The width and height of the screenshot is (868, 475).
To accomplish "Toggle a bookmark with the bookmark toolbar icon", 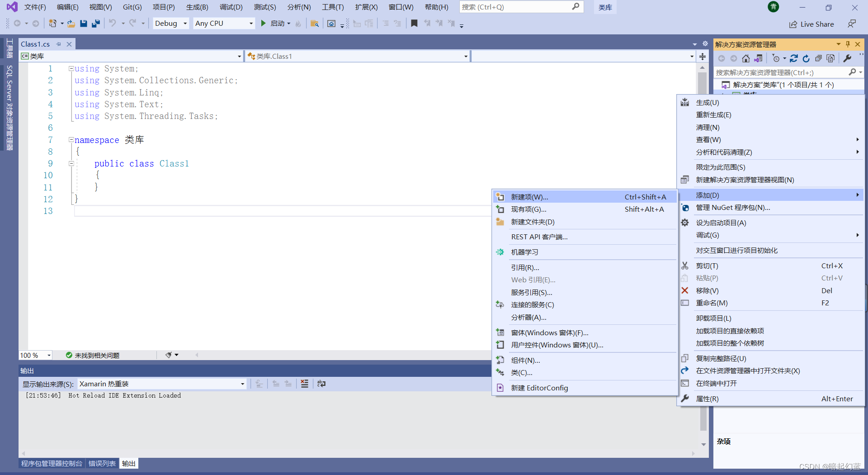I will 414,23.
